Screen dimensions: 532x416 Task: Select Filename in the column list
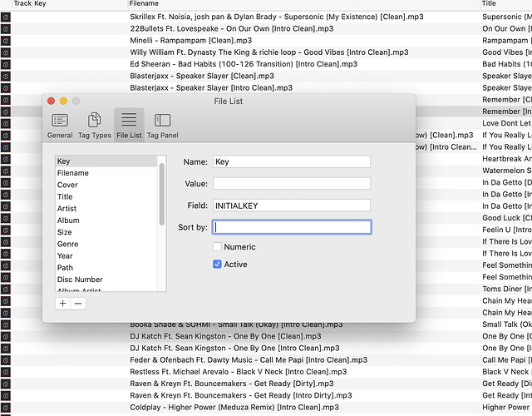pyautogui.click(x=106, y=173)
